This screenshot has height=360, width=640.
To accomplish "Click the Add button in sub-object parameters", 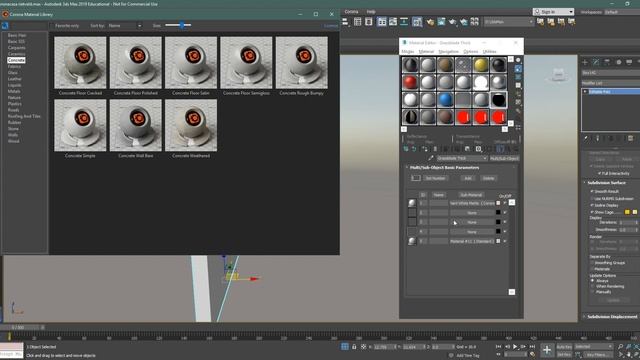I will pyautogui.click(x=468, y=178).
